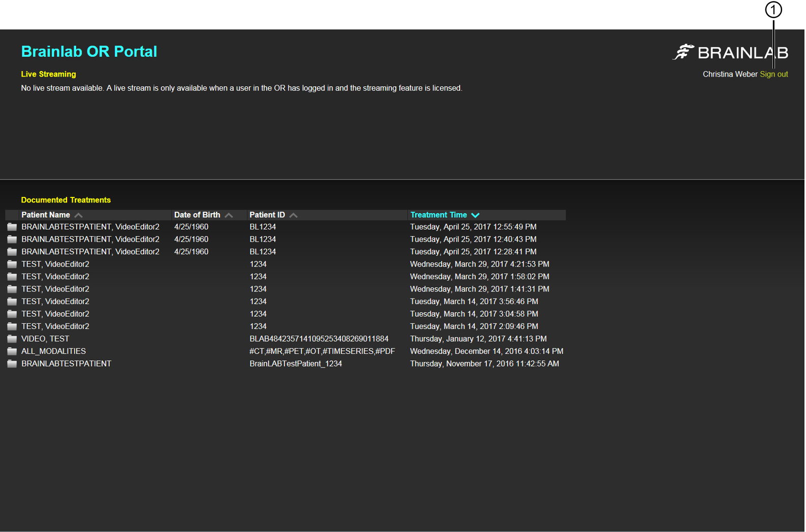Click Tuesday, March 14, 2017 2:09:46 PM

[x=474, y=326]
